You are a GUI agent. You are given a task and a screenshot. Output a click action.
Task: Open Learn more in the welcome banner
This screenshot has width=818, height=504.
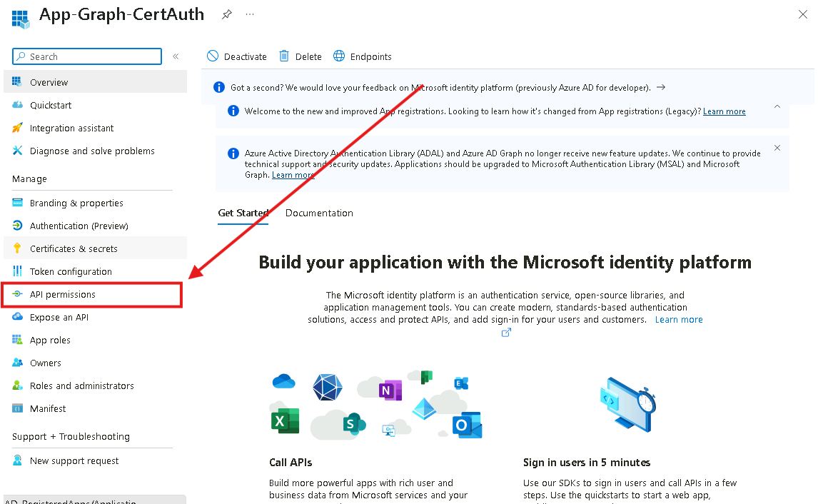(724, 111)
